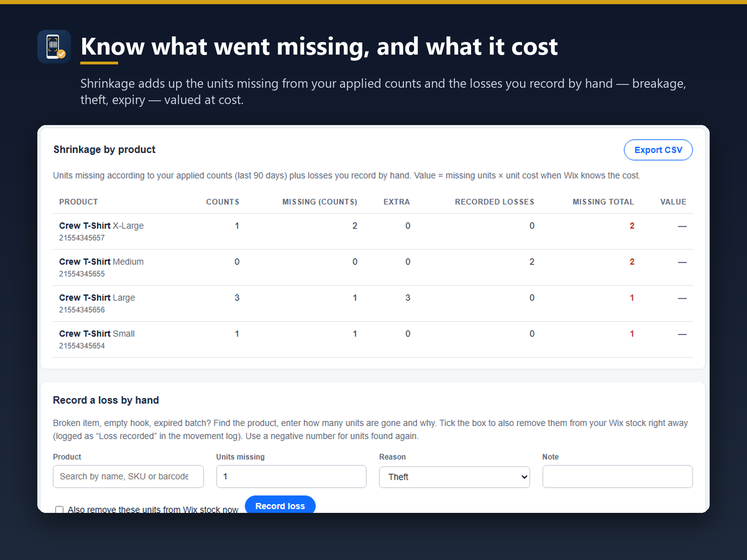
Task: Select the Crew T-Shirt X-Large row
Action: click(x=373, y=231)
